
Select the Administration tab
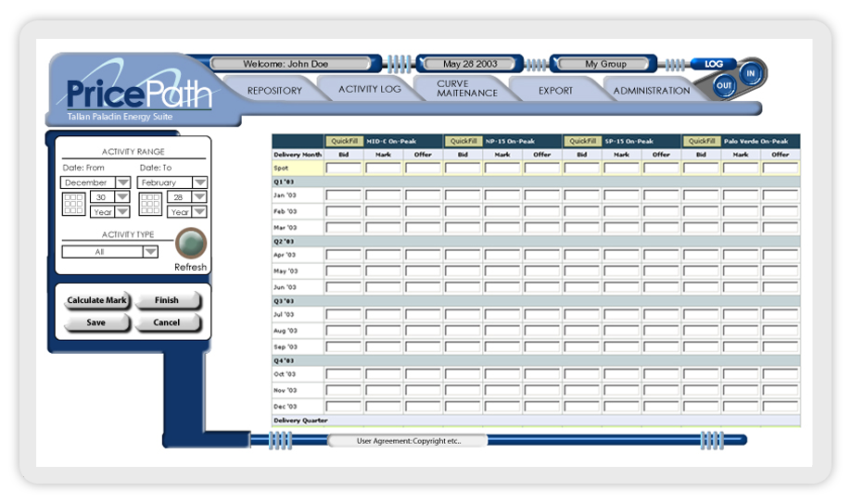coord(651,91)
